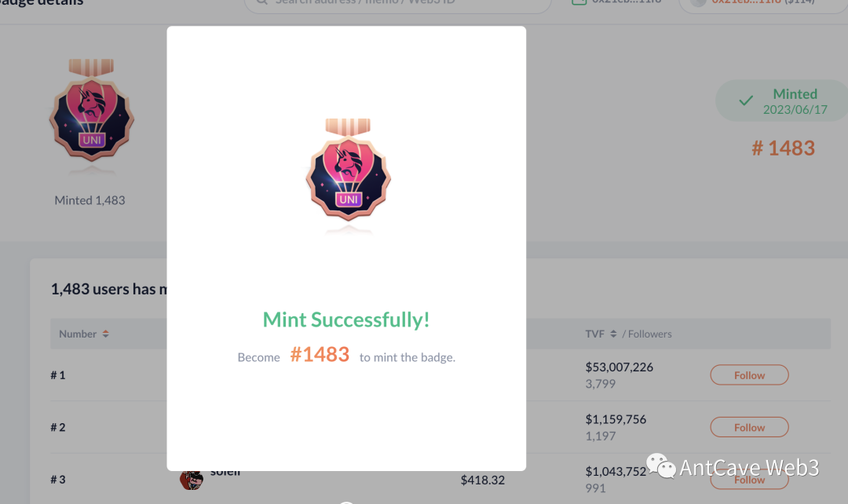Click the address search field
This screenshot has height=504, width=848.
[400, 3]
